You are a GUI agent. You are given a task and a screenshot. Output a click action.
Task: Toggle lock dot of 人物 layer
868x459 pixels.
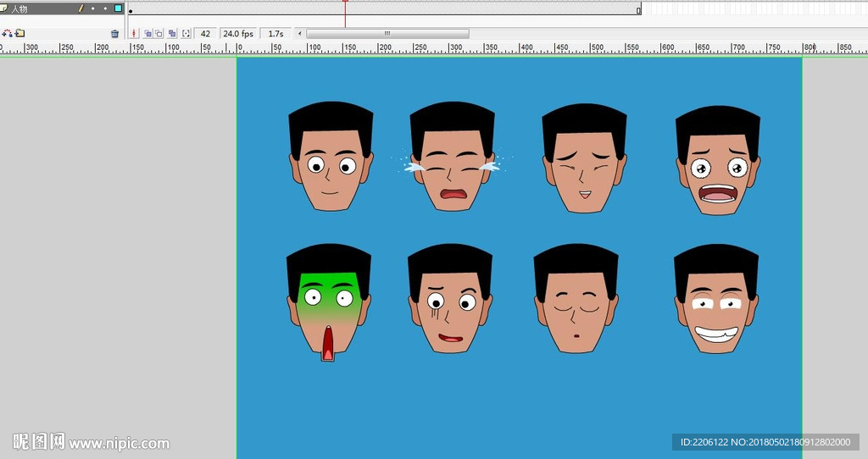(x=105, y=8)
